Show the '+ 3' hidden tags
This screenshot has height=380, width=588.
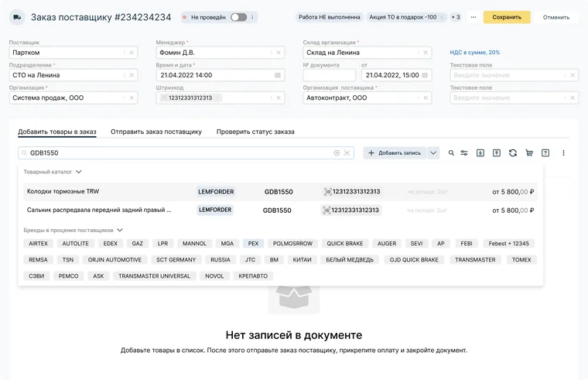[x=456, y=17]
